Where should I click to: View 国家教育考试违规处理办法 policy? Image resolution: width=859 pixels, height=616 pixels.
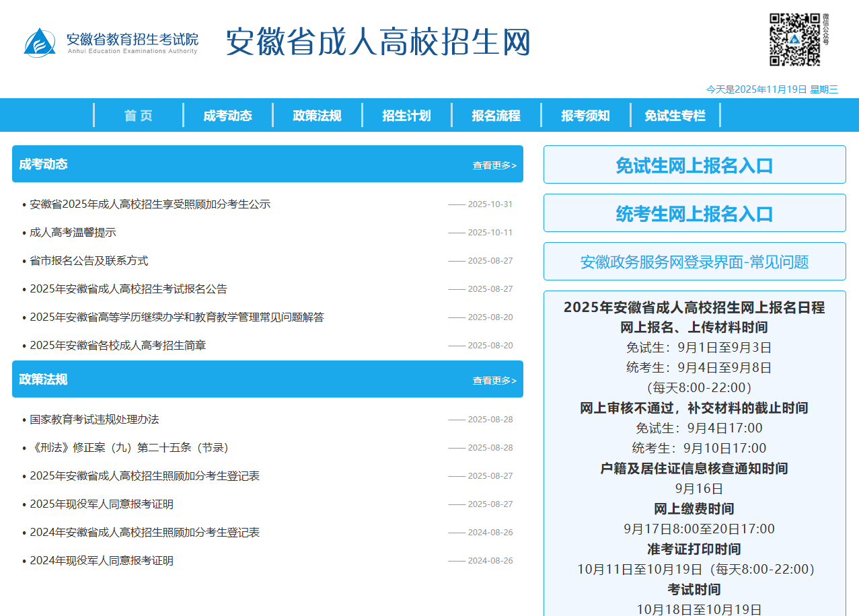94,420
